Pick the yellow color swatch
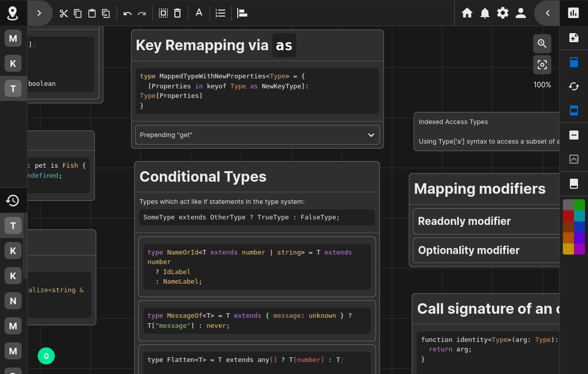This screenshot has height=374, width=588. 568,249
